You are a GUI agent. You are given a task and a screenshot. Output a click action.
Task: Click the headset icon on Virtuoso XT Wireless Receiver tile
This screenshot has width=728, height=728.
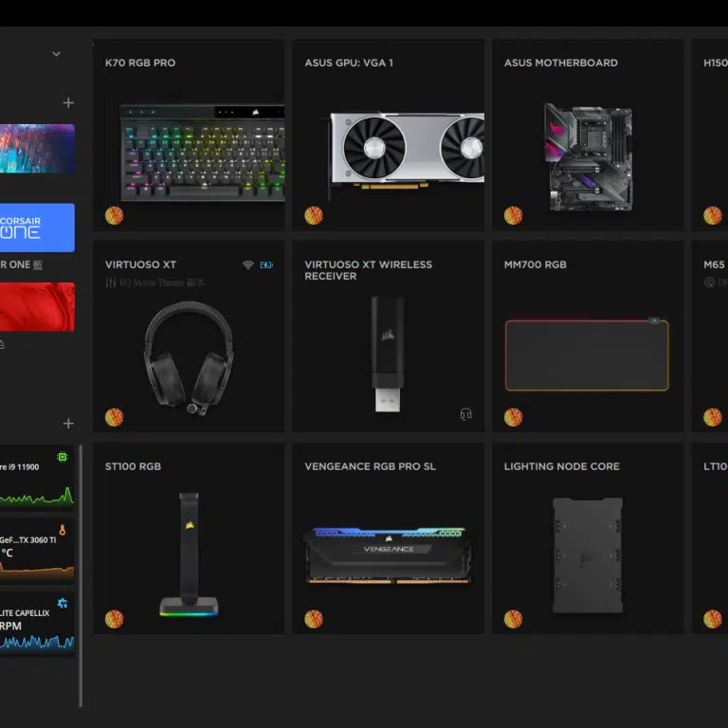pos(465,414)
